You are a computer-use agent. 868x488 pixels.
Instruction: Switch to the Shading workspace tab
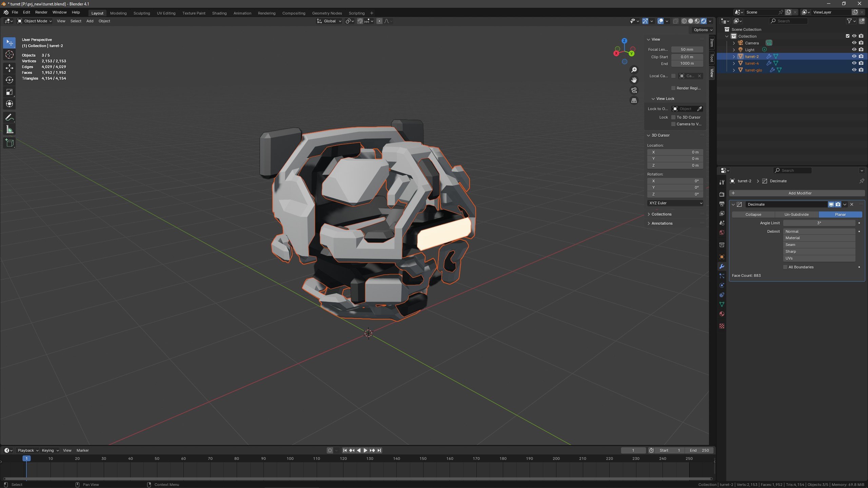coord(219,13)
